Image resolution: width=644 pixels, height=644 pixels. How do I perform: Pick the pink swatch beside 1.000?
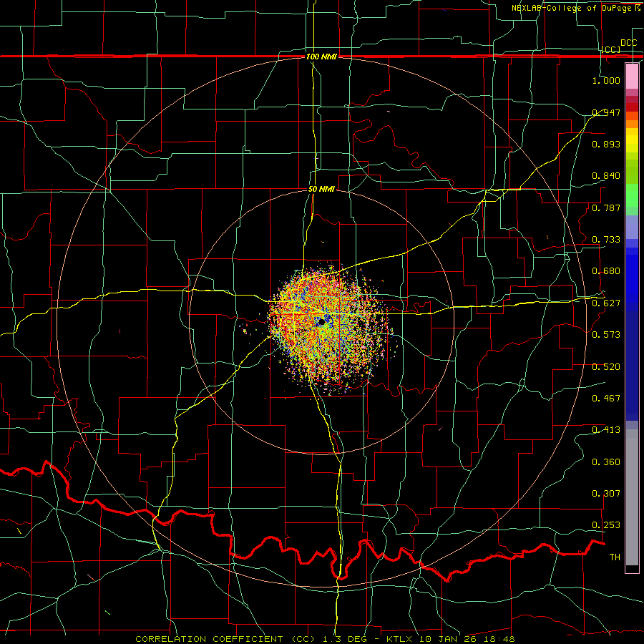[632, 76]
